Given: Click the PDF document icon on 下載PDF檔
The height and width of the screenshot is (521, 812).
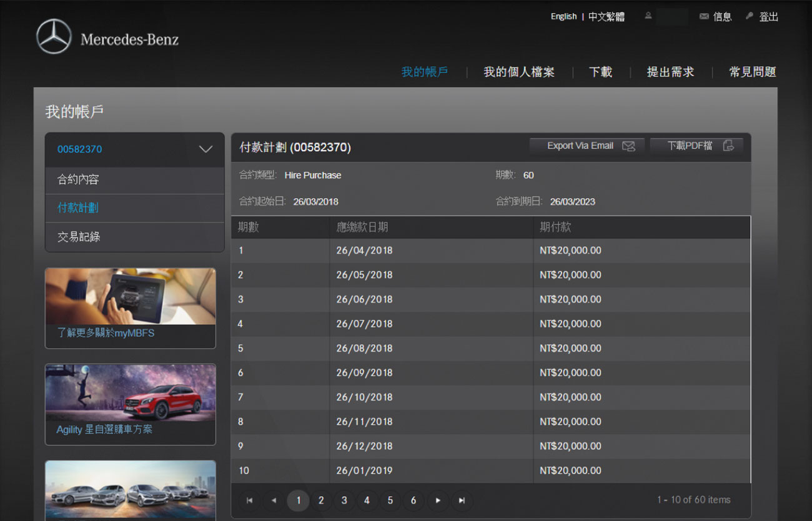Looking at the screenshot, I should pyautogui.click(x=728, y=146).
